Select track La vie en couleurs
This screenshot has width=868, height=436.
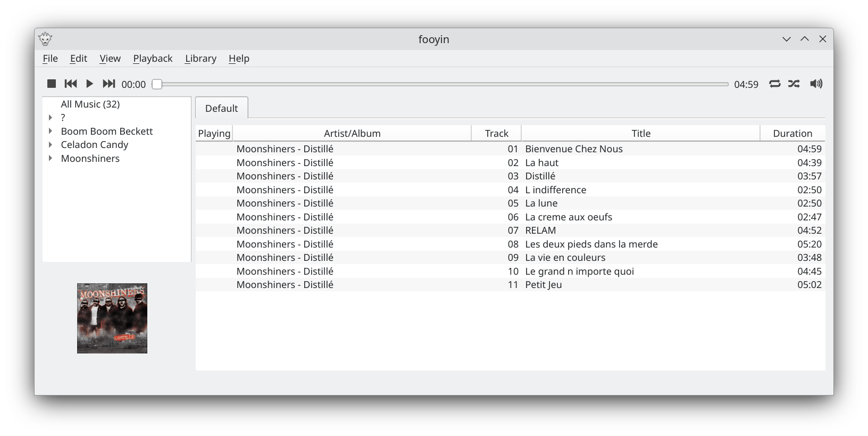[x=565, y=258]
